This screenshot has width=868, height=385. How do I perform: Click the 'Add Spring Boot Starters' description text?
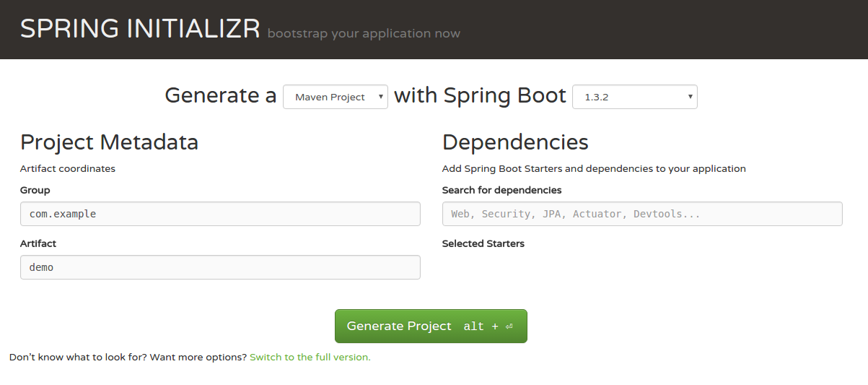pos(594,168)
